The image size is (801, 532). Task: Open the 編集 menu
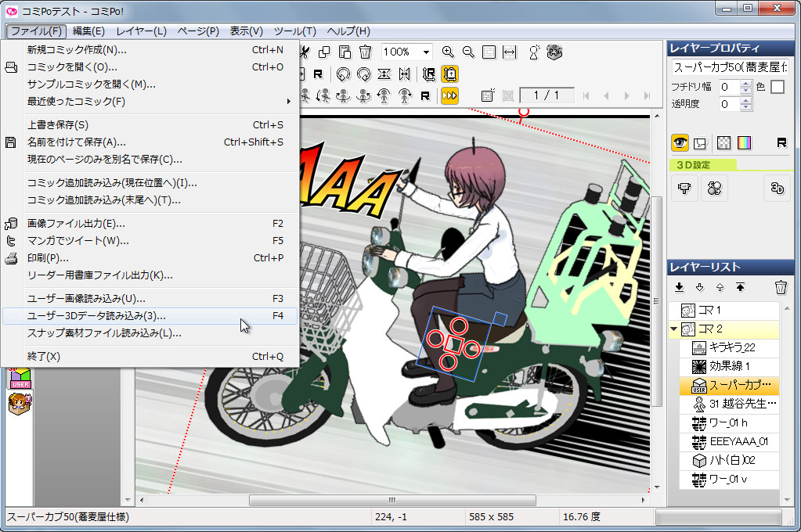[90, 31]
